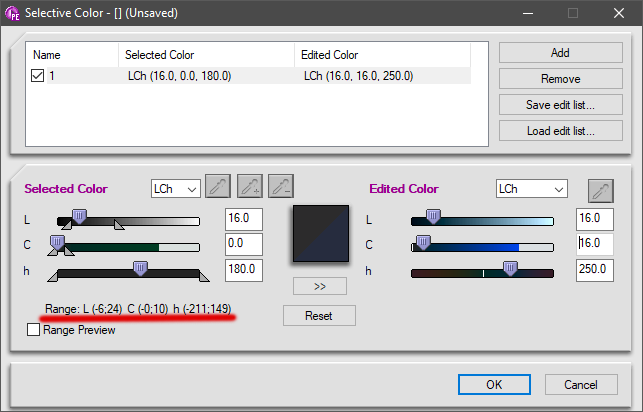Uncheck edit entry 1 in the list

(x=38, y=76)
